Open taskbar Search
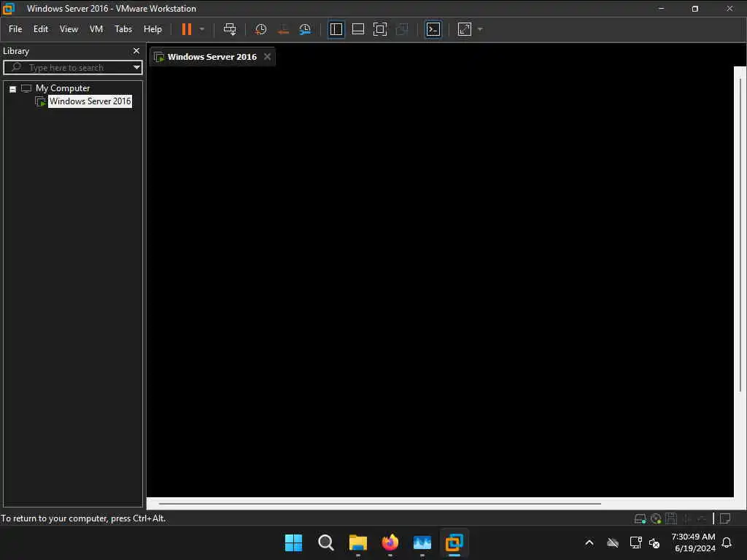 (326, 542)
